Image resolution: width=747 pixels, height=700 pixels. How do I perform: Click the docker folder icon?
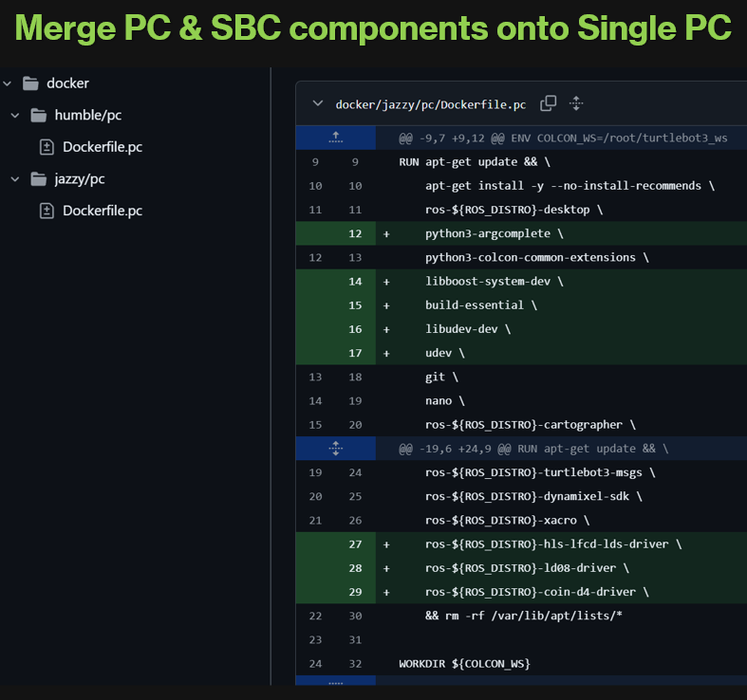30,83
